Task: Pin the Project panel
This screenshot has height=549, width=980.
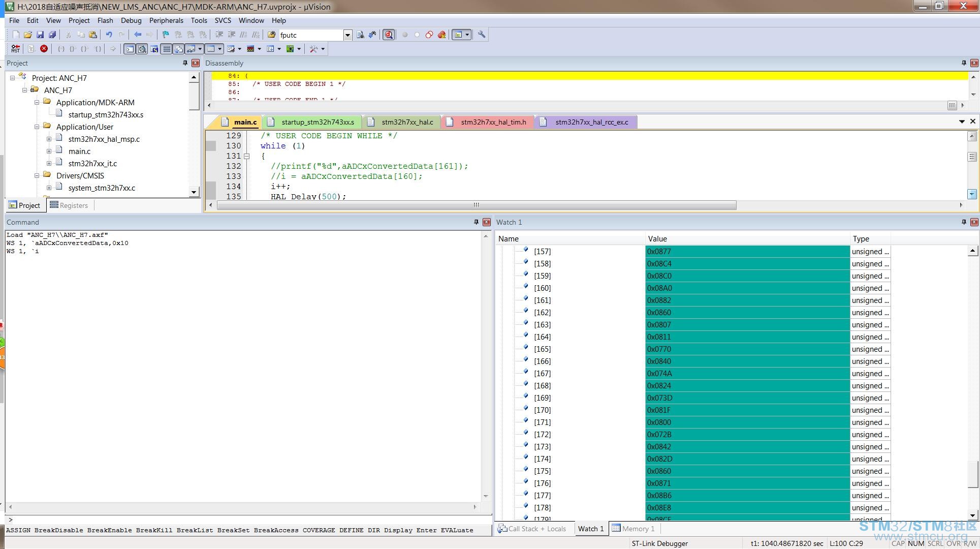Action: pyautogui.click(x=185, y=63)
